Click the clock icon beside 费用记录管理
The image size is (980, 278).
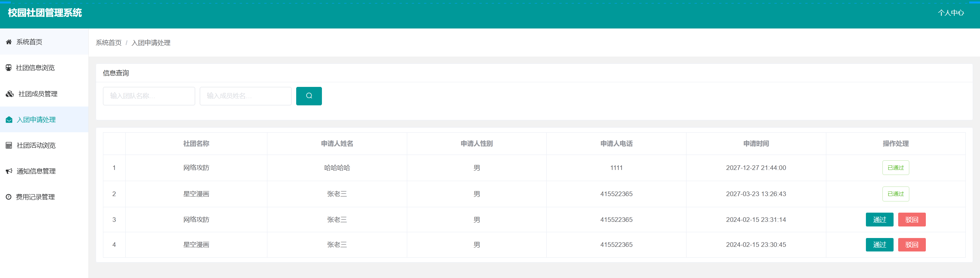8,197
